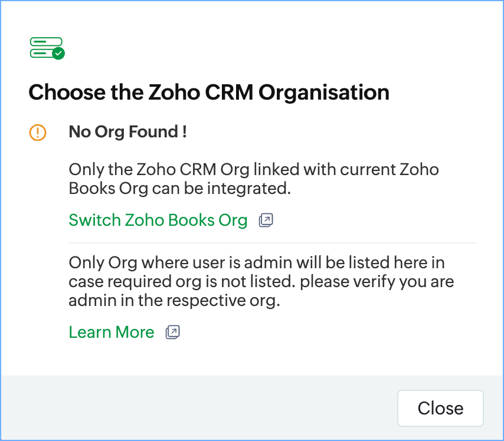Click the Choose the Zoho CRM Organisation heading

click(x=209, y=93)
